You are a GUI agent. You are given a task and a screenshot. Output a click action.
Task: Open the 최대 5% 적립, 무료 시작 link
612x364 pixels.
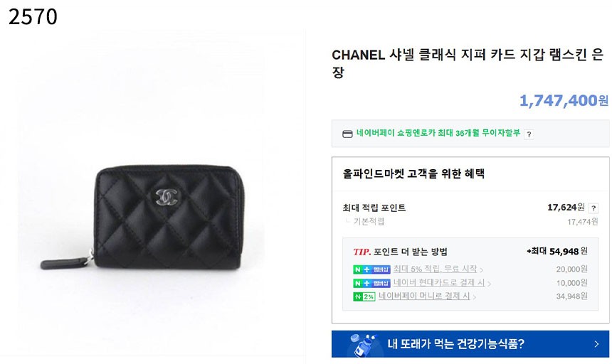[x=435, y=269]
